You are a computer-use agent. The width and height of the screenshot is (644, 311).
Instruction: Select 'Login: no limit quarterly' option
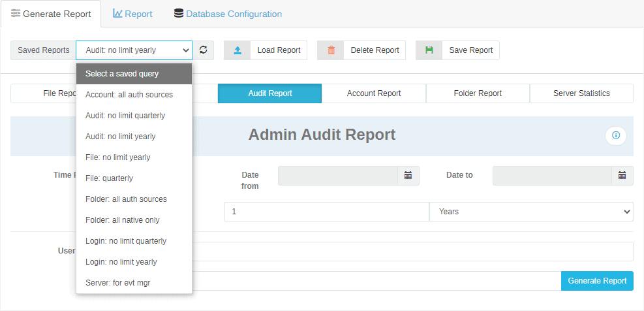tap(126, 241)
